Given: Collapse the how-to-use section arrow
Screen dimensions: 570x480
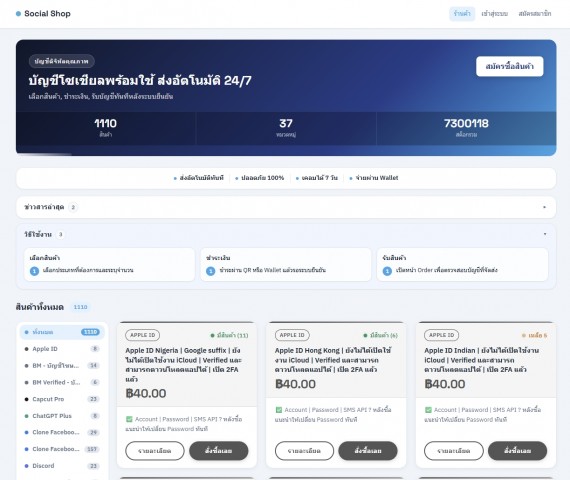Looking at the screenshot, I should (x=545, y=234).
